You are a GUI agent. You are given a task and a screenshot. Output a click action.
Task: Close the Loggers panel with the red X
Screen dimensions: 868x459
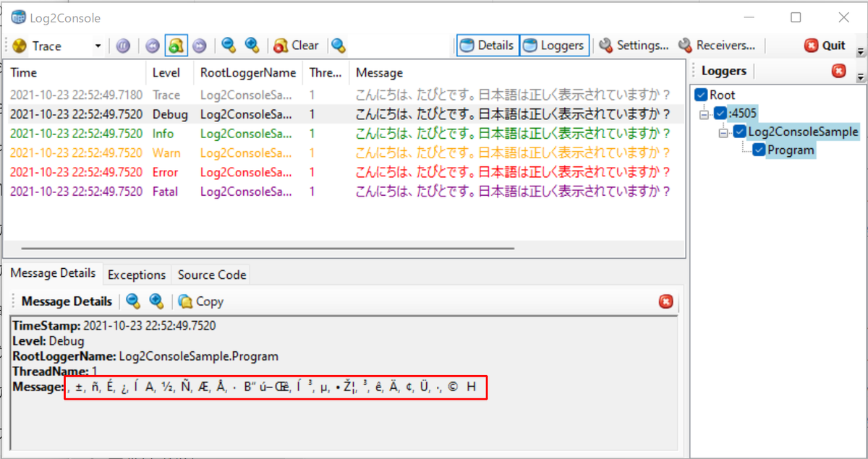(x=838, y=70)
